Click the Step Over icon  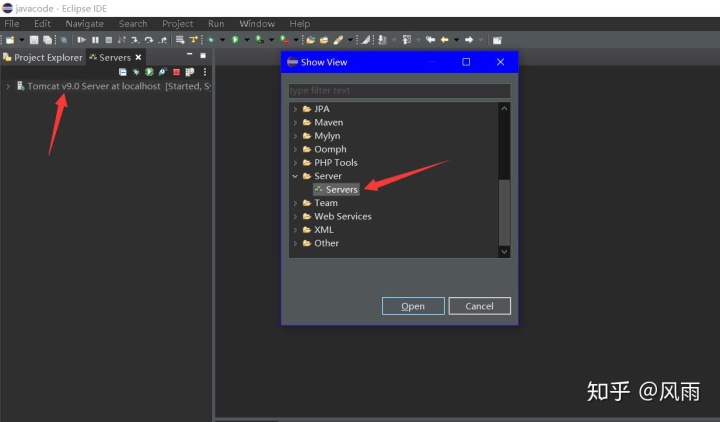tap(149, 40)
